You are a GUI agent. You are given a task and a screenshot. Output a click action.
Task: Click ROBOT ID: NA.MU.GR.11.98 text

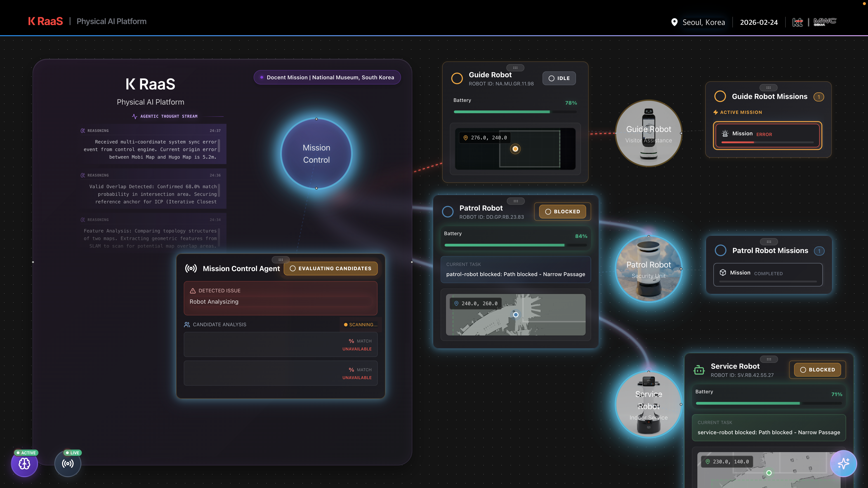(501, 84)
